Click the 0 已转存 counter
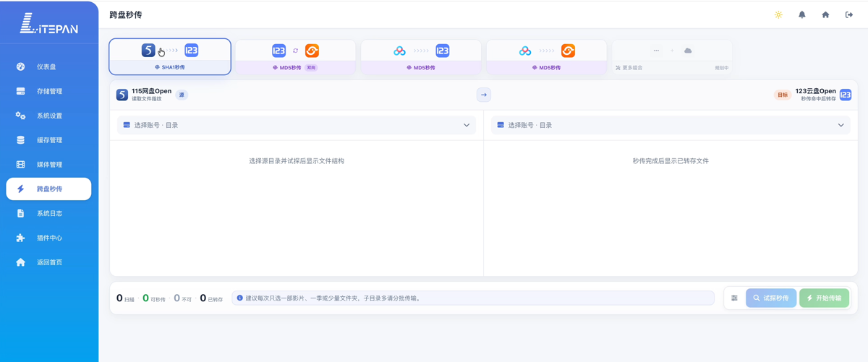 (x=211, y=298)
